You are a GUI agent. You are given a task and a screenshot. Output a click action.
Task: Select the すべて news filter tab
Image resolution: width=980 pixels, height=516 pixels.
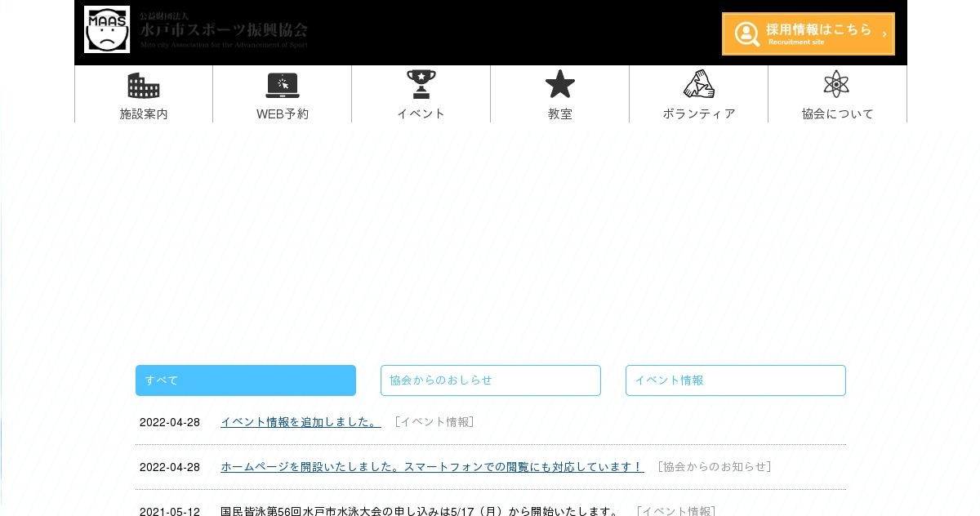point(246,380)
